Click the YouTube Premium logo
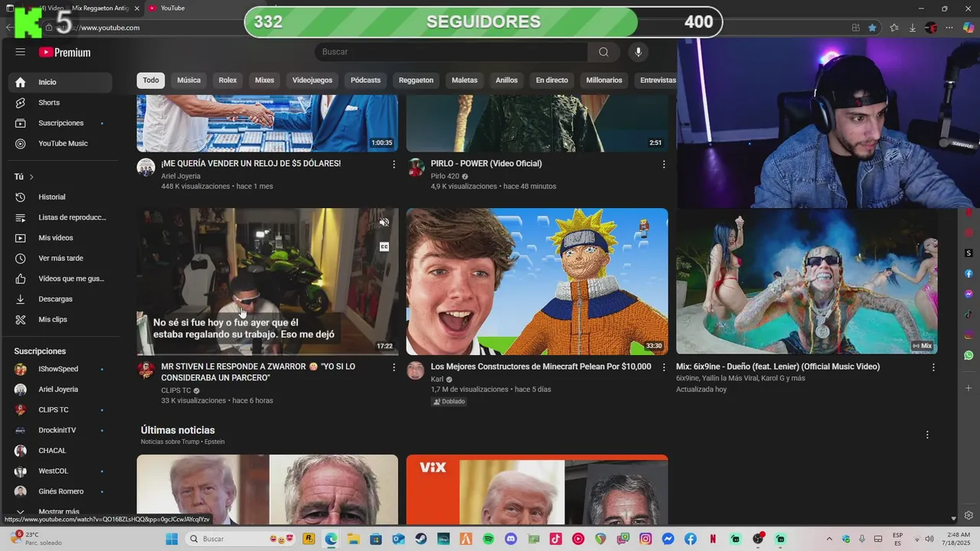Image resolution: width=980 pixels, height=551 pixels. point(64,52)
